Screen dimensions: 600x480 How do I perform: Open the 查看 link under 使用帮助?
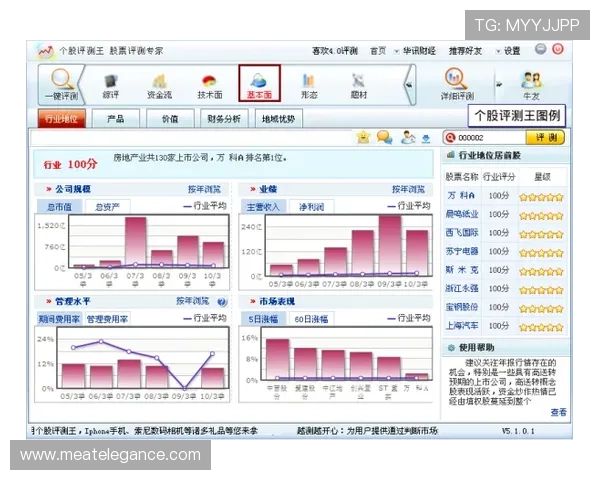tap(558, 412)
